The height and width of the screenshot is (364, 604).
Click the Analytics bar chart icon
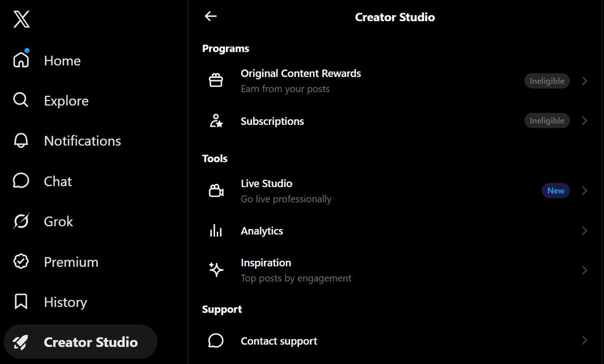(216, 231)
